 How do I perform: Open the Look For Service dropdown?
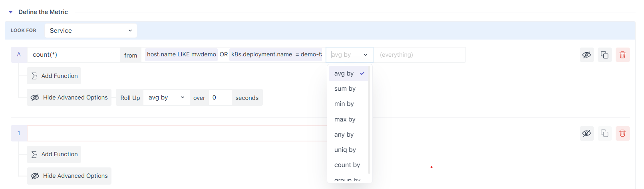(91, 30)
